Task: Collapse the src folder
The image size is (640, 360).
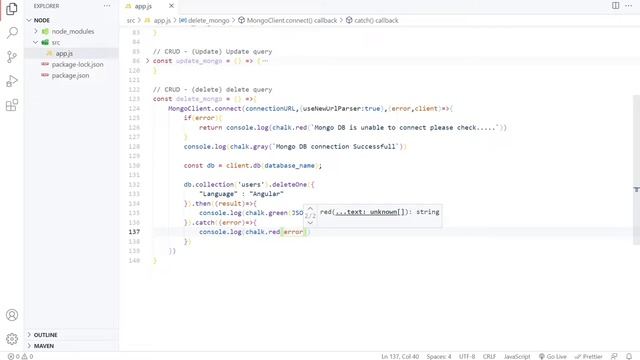Action: coord(36,42)
